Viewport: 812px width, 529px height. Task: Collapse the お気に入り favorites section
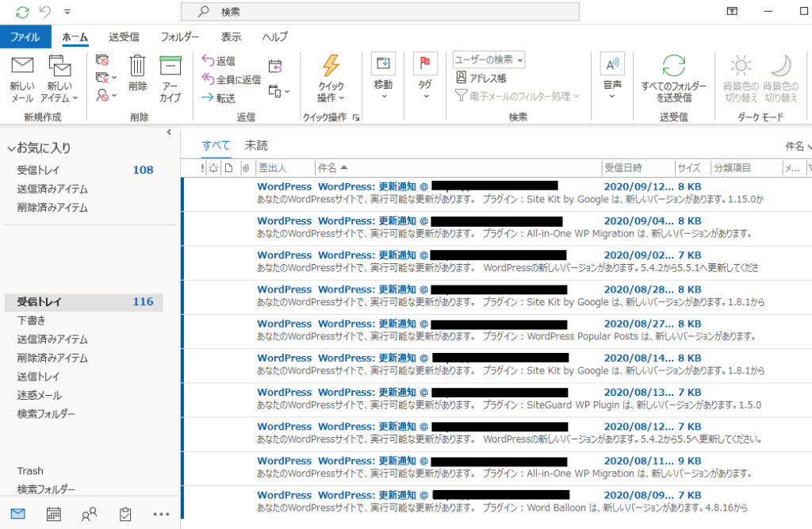pyautogui.click(x=11, y=148)
